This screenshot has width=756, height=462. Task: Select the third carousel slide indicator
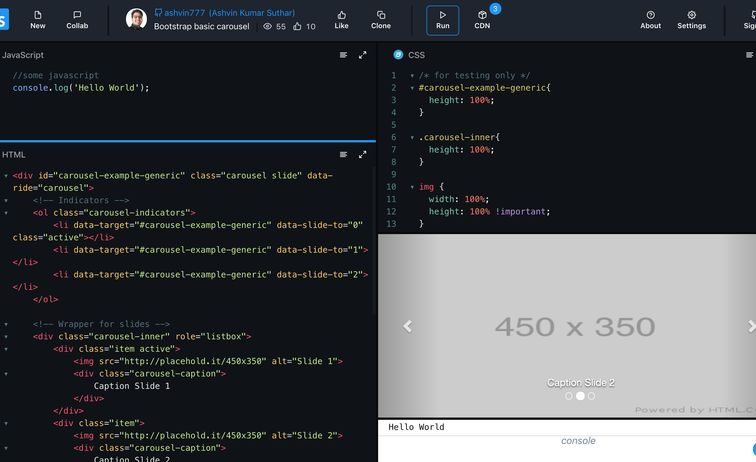click(x=591, y=396)
